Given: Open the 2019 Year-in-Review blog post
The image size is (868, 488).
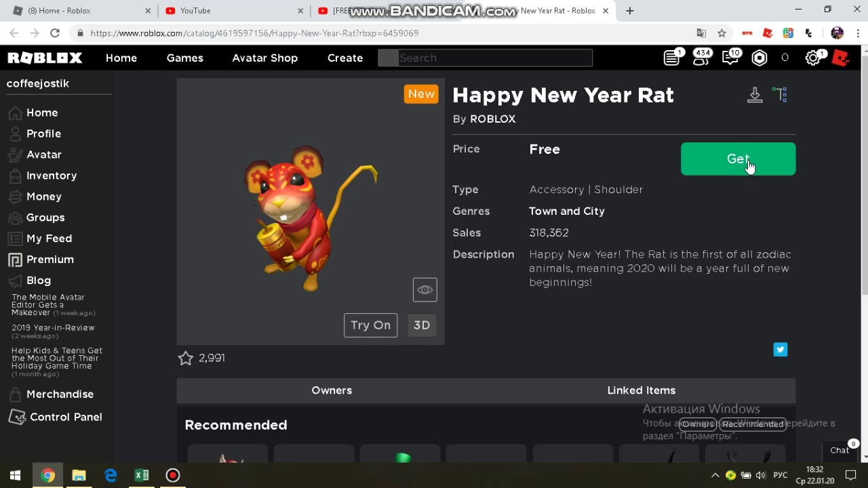Looking at the screenshot, I should [53, 331].
